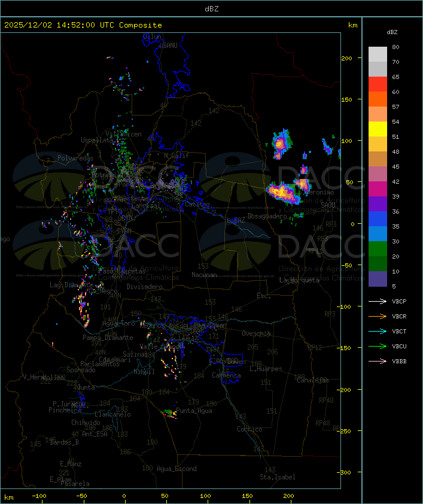This screenshot has height=504, width=423.
Task: Click the white VBCP arrow icon
Action: coord(378,301)
